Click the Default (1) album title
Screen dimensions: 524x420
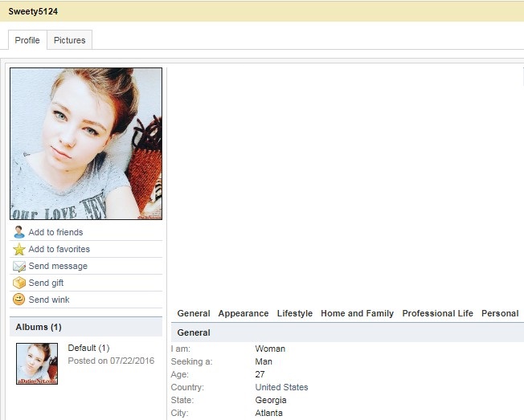[88, 348]
